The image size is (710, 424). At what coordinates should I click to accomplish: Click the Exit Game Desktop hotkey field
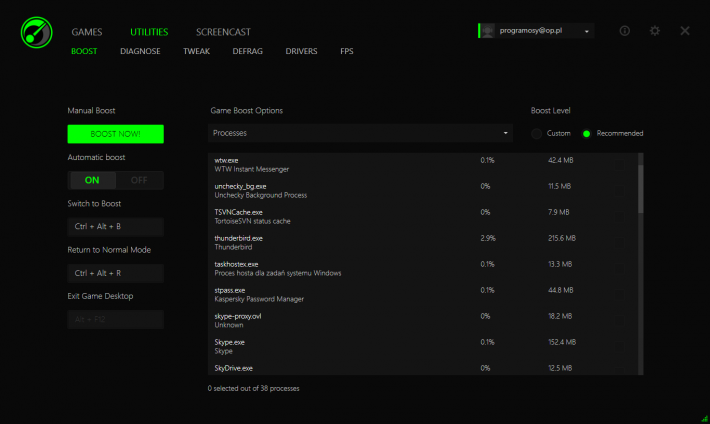pos(115,319)
